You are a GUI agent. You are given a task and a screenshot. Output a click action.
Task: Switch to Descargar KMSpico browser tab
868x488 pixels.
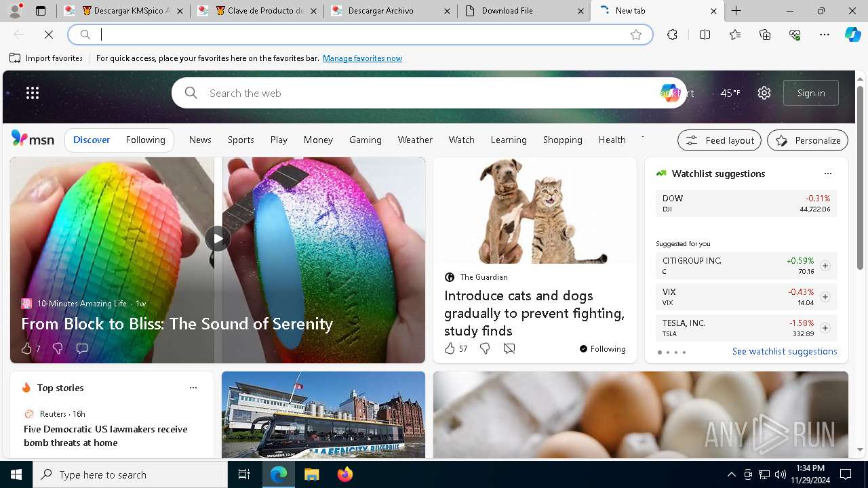click(123, 11)
